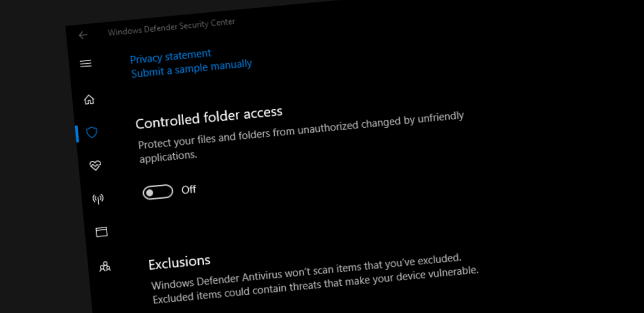
Task: Click the Windows Defender Security Center title
Action: (x=171, y=27)
